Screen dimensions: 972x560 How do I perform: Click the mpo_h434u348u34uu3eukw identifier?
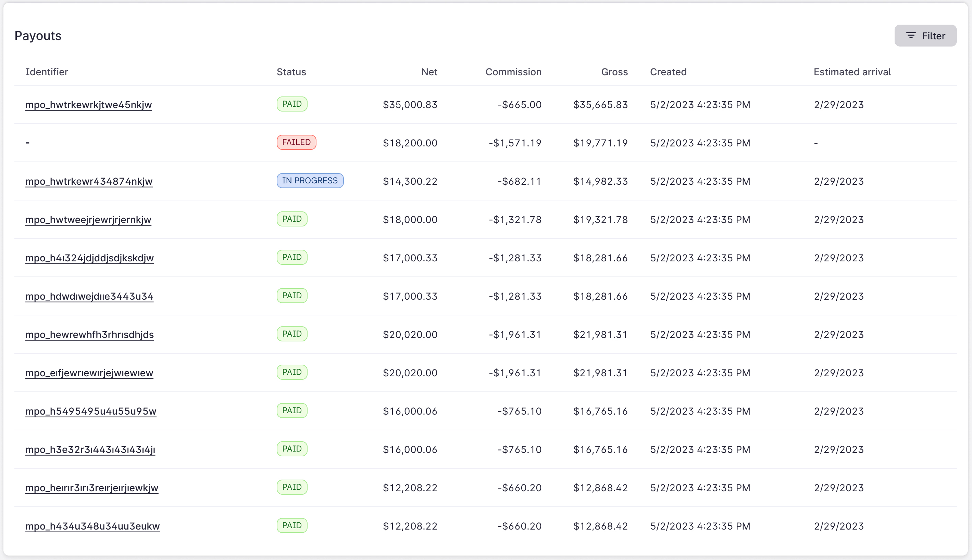click(x=93, y=526)
